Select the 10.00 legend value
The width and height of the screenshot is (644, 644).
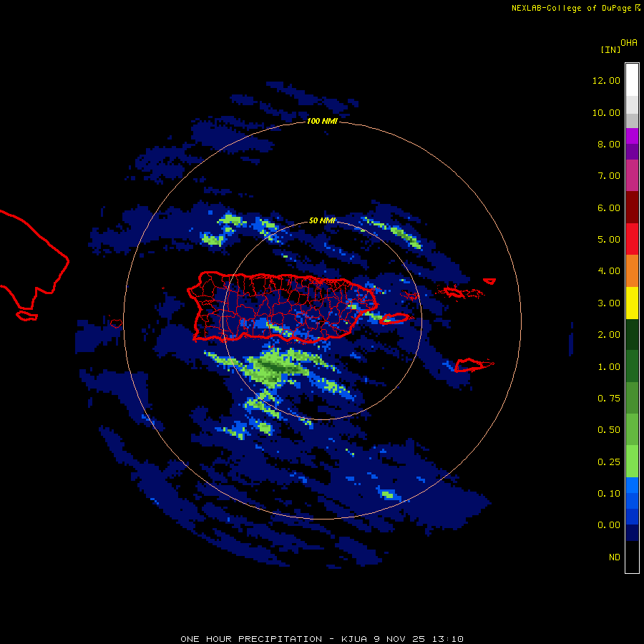click(x=606, y=112)
